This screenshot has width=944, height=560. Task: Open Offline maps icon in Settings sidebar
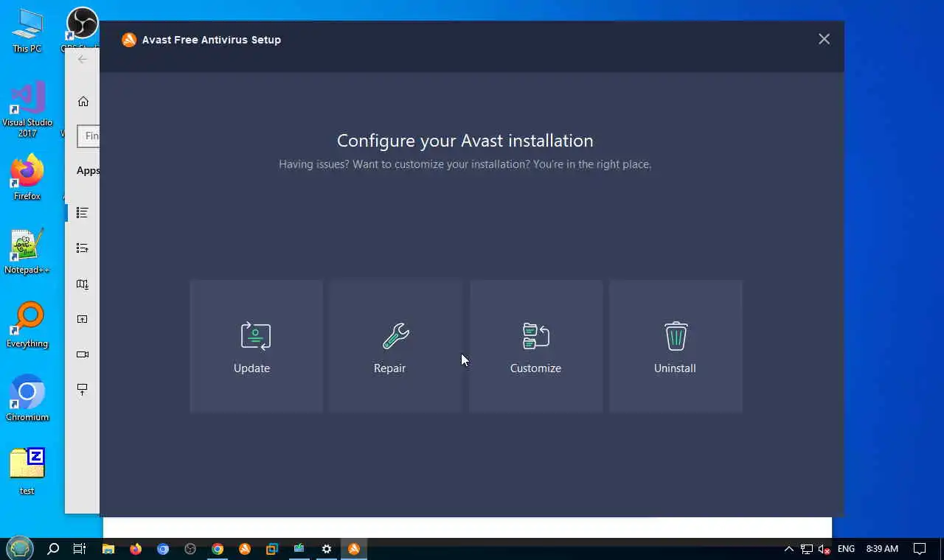click(x=82, y=284)
